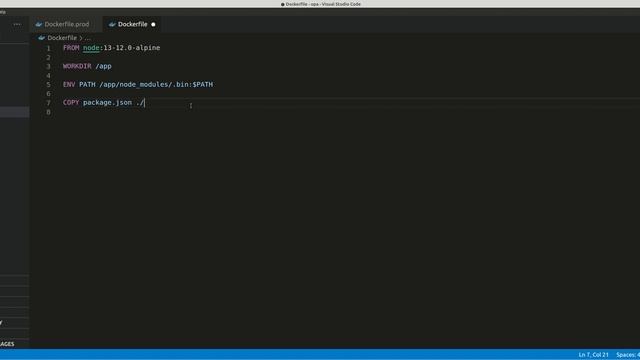The width and height of the screenshot is (640, 360).
Task: Open Ln 7, Col 21 go-to-line indicator
Action: (x=593, y=355)
